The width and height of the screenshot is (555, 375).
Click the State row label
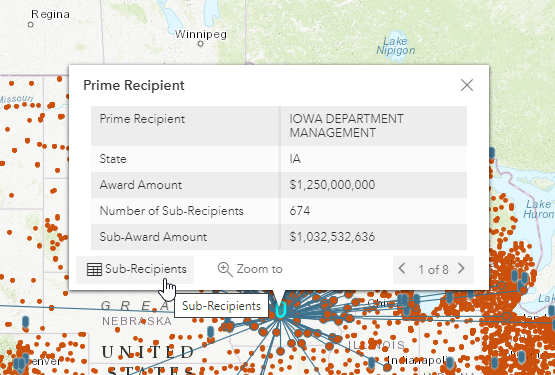(113, 159)
